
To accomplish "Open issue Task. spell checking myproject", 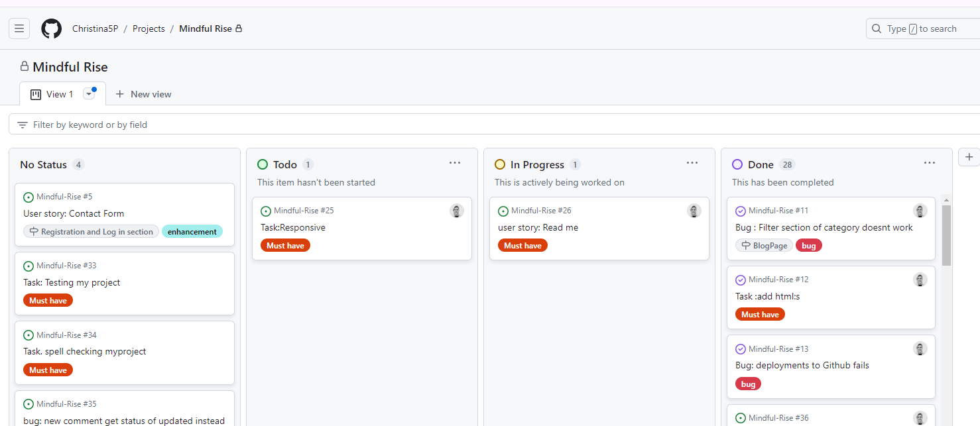I will [x=84, y=351].
